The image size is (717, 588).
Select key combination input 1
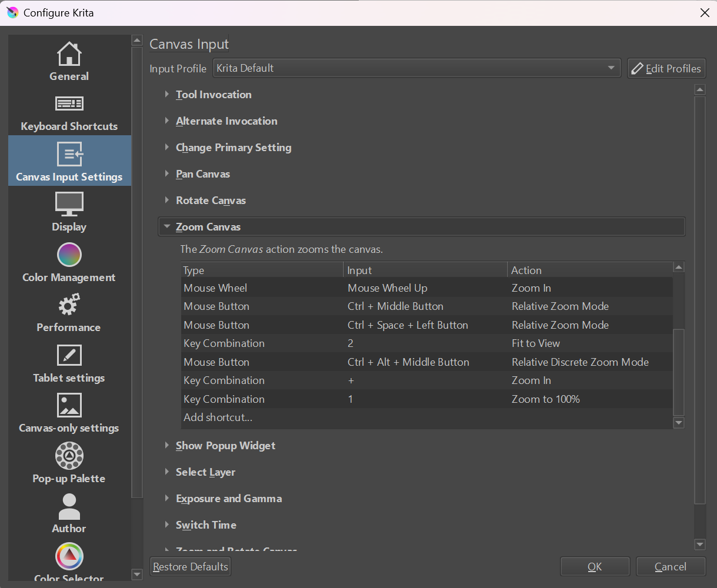tap(426, 399)
